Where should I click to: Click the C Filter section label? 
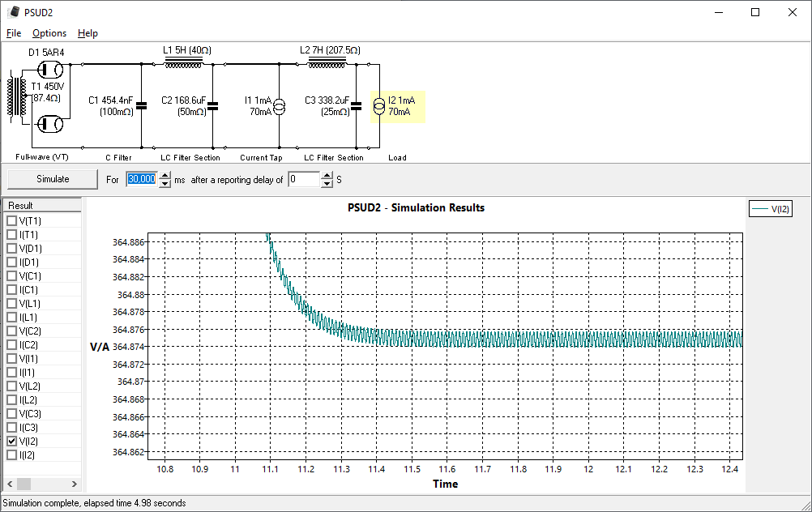(118, 157)
